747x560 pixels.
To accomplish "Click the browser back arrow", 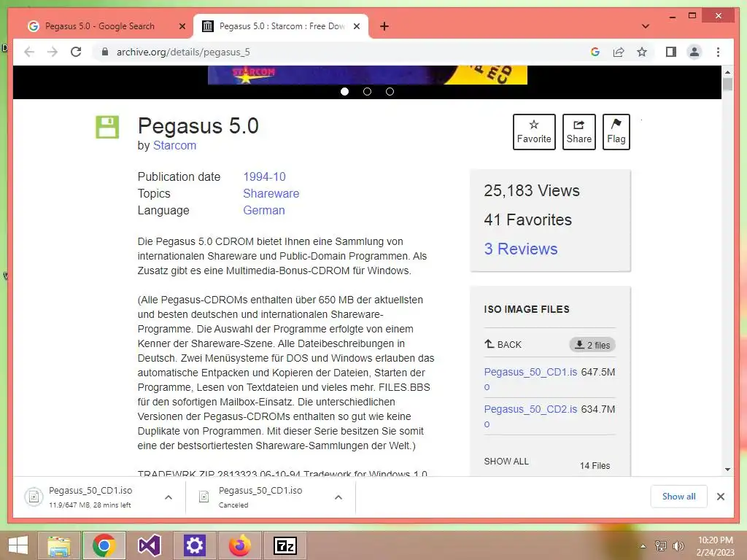I will pos(29,52).
